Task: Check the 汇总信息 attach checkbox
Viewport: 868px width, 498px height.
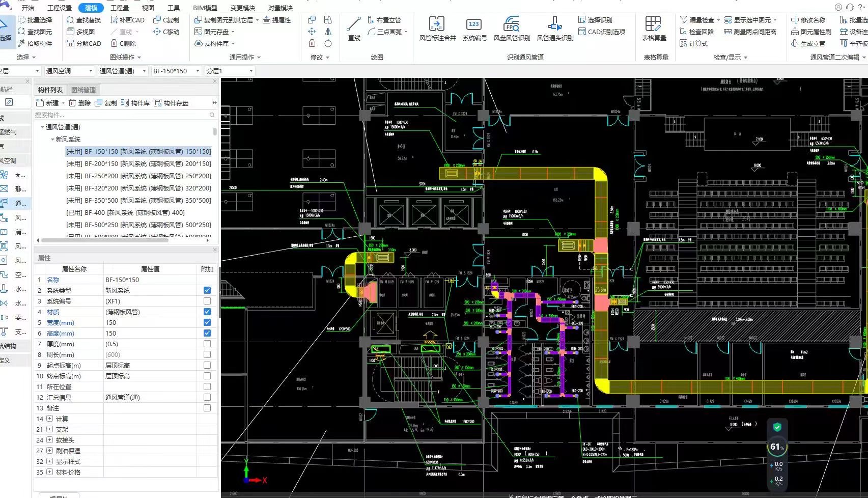Action: [207, 397]
